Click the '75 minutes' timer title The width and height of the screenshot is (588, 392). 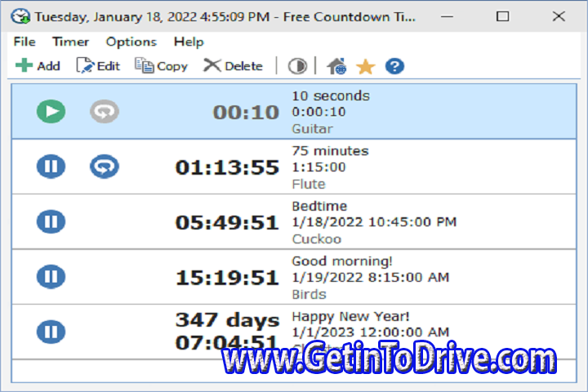coord(330,151)
